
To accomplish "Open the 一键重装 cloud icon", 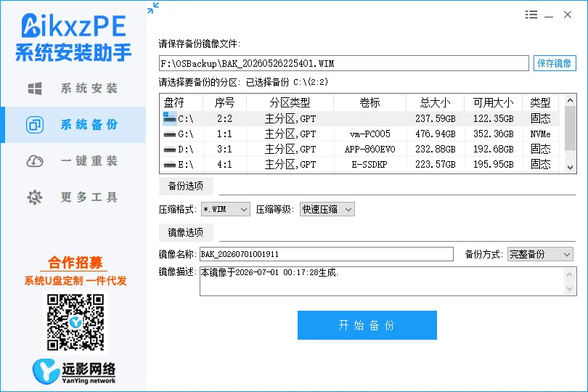I will [x=35, y=161].
